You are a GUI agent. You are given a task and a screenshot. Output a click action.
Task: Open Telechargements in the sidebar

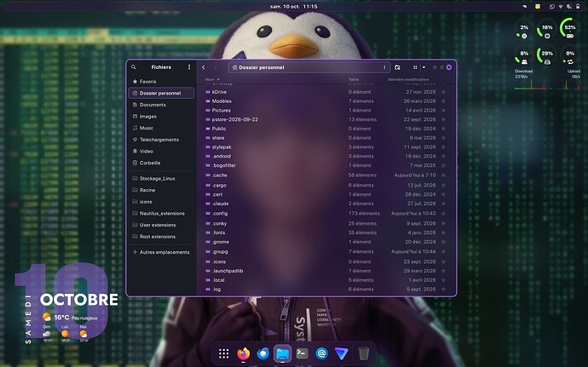coord(162,140)
